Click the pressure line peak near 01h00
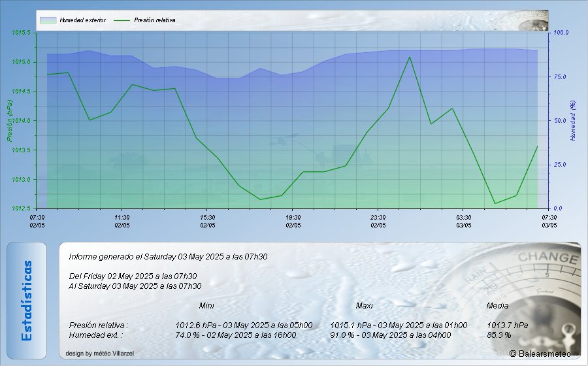Viewport: 588px width, 366px height. pos(410,58)
